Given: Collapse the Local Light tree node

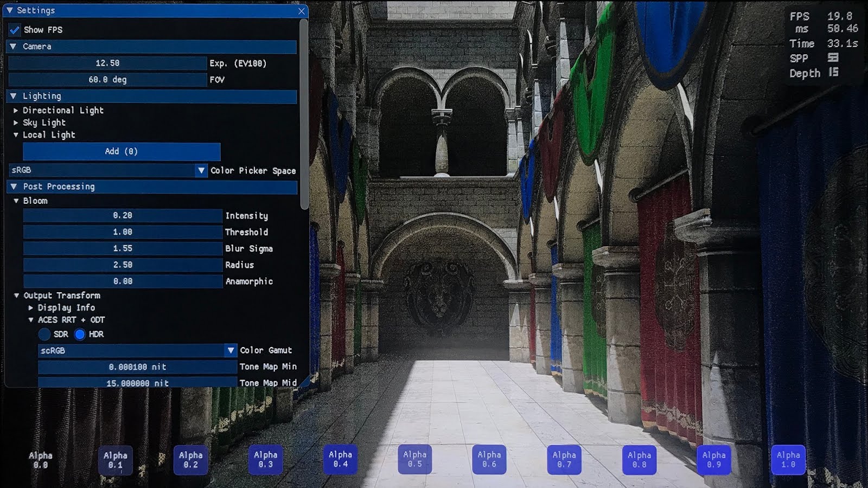Looking at the screenshot, I should pos(16,135).
